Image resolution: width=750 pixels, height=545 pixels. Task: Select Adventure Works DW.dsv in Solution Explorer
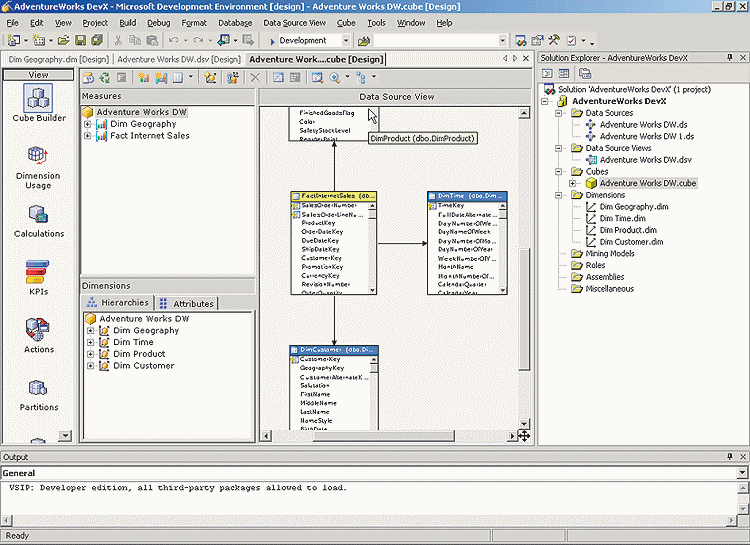click(645, 160)
